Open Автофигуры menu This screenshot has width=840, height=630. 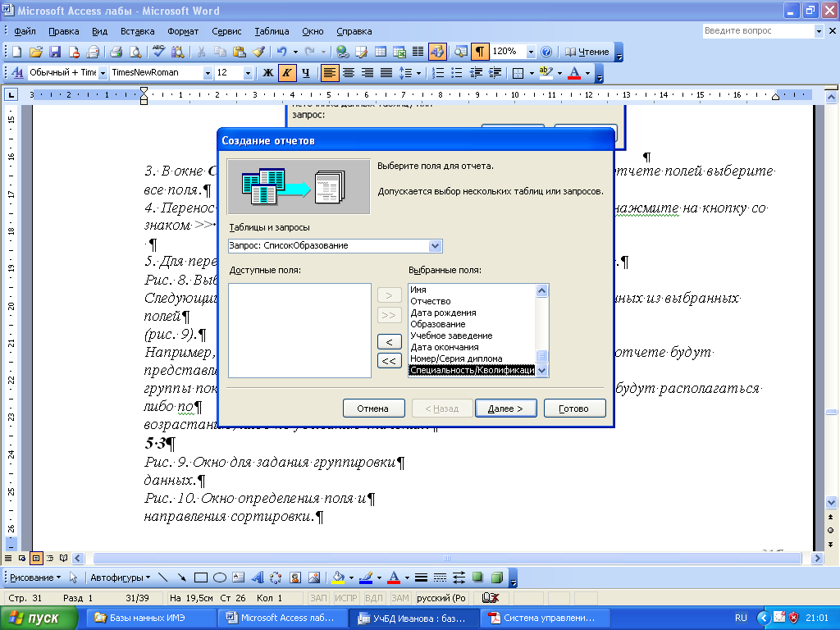click(x=120, y=577)
